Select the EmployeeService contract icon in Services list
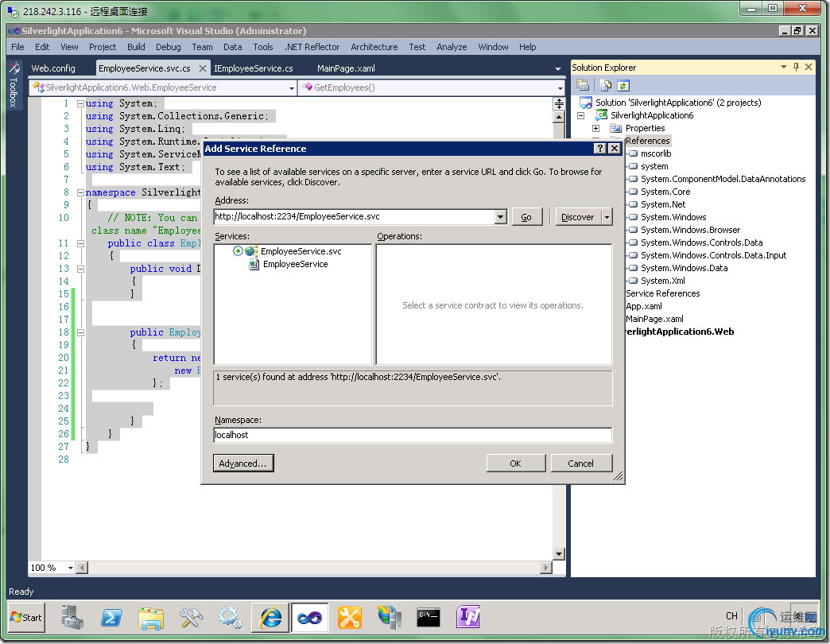The width and height of the screenshot is (830, 644). point(254,264)
